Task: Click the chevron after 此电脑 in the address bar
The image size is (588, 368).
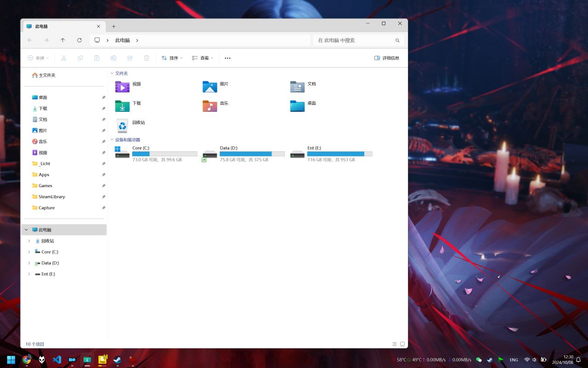Action: point(137,40)
